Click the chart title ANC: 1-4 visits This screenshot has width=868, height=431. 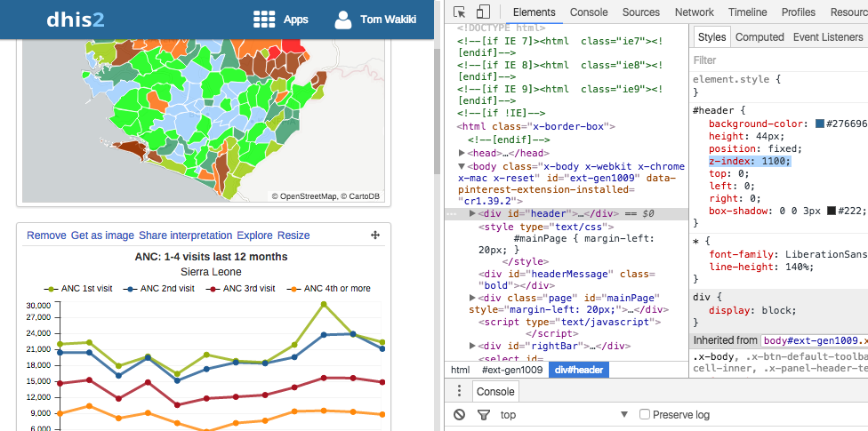(x=211, y=257)
